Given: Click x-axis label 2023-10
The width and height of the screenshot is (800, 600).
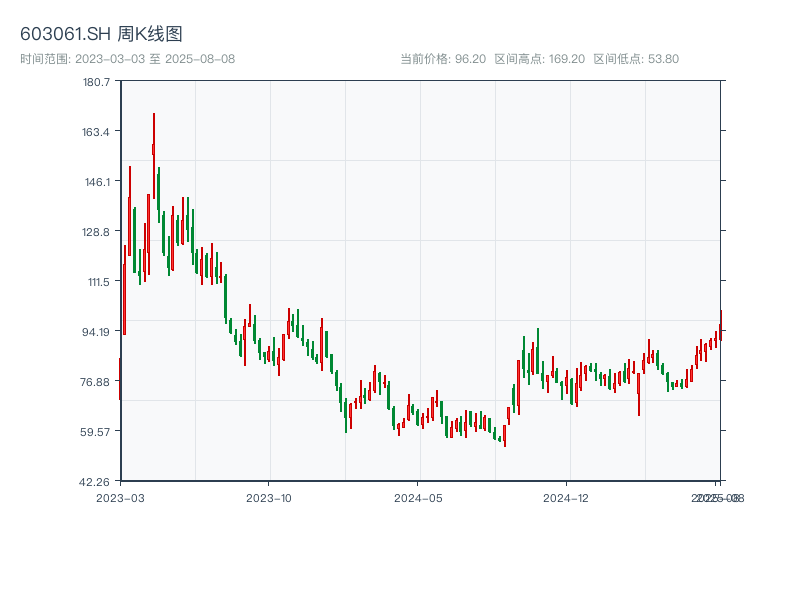Looking at the screenshot, I should [x=269, y=498].
